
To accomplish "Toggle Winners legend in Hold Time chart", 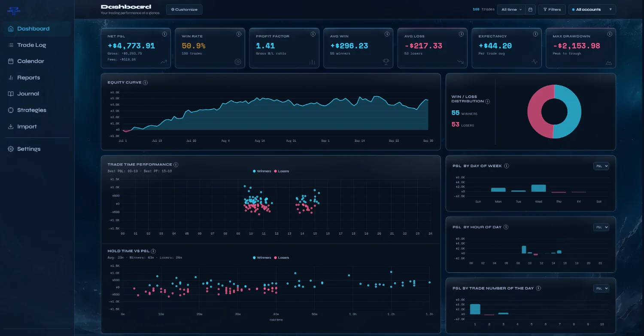I will point(262,258).
